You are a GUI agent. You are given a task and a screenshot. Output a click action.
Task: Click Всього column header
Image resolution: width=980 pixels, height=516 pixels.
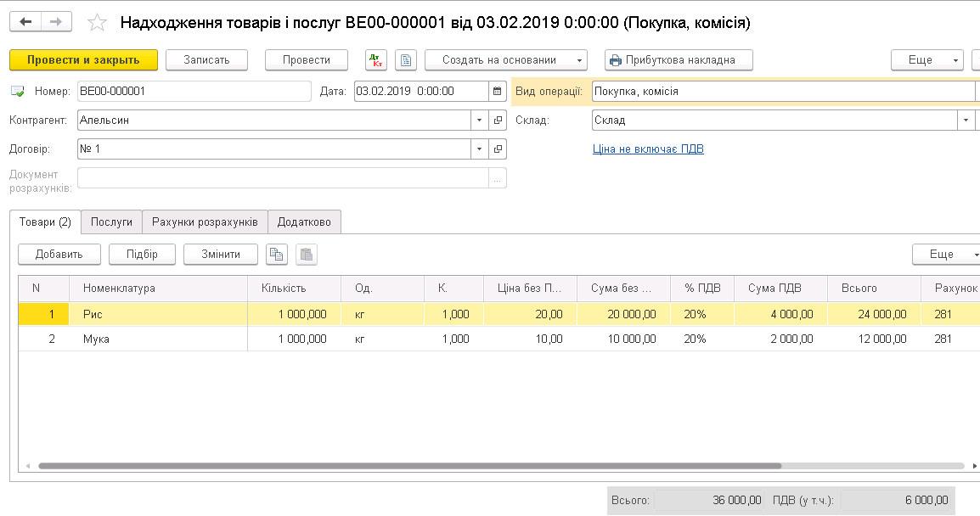pyautogui.click(x=874, y=288)
